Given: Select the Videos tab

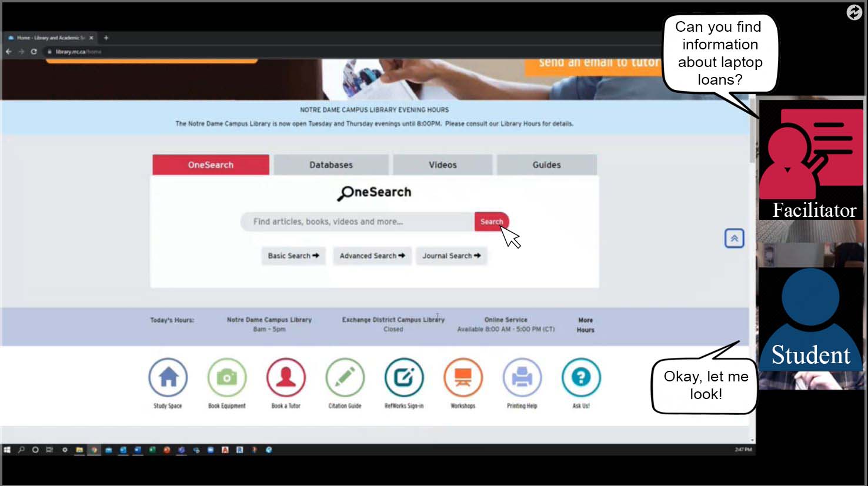Looking at the screenshot, I should pyautogui.click(x=442, y=165).
